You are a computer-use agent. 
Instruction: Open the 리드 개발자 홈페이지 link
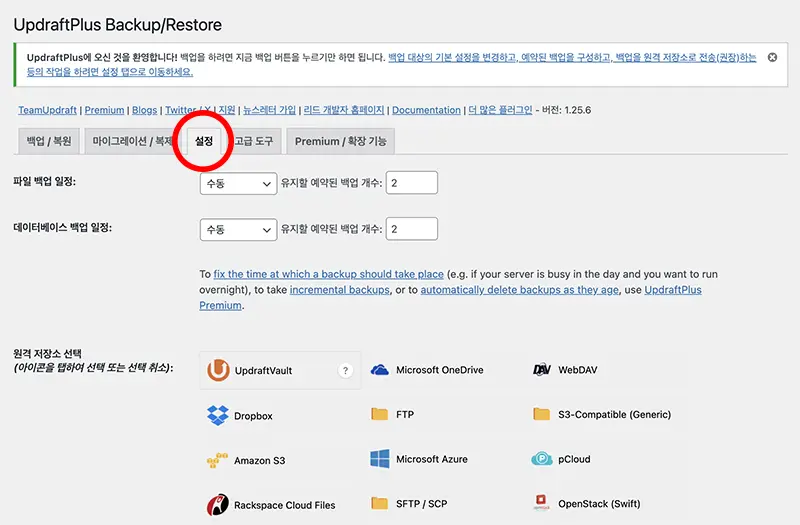tap(344, 110)
